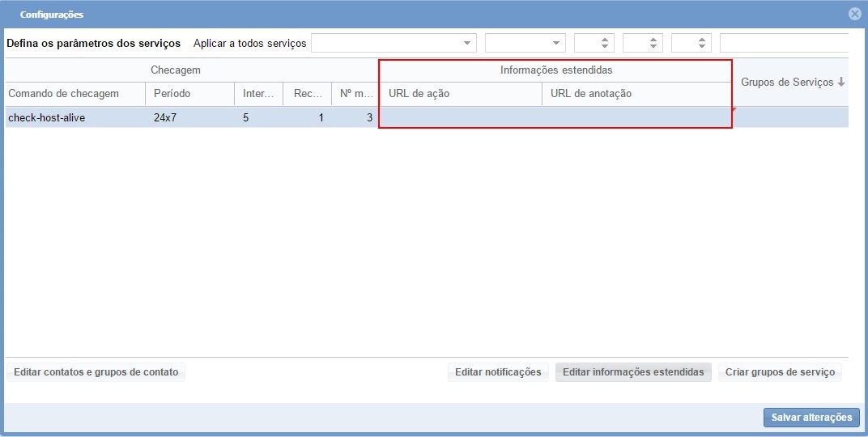Select the check-host-alive row

(47, 117)
